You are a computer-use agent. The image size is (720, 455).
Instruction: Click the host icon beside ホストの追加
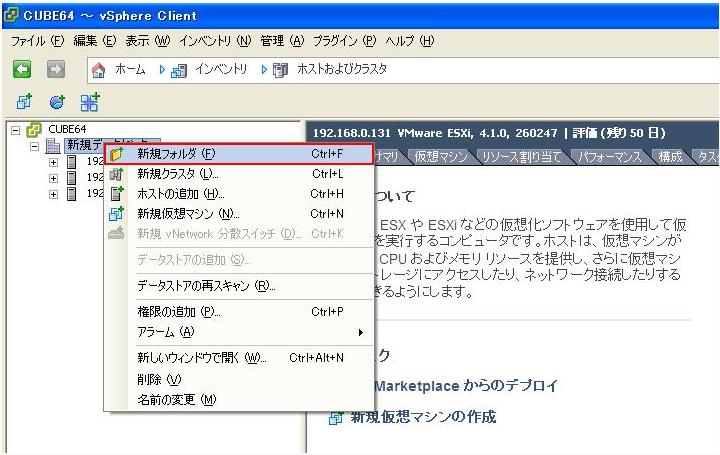117,194
